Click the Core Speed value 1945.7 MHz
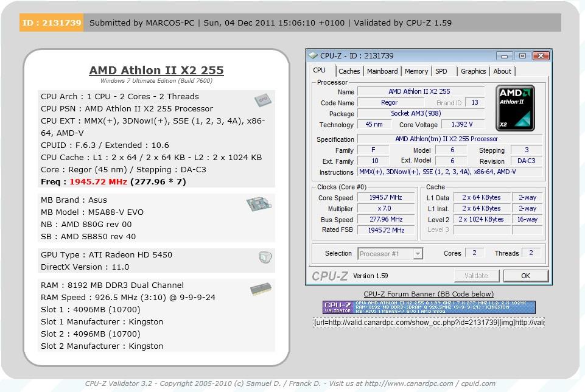Screen dimensions: 585x392 [386, 197]
